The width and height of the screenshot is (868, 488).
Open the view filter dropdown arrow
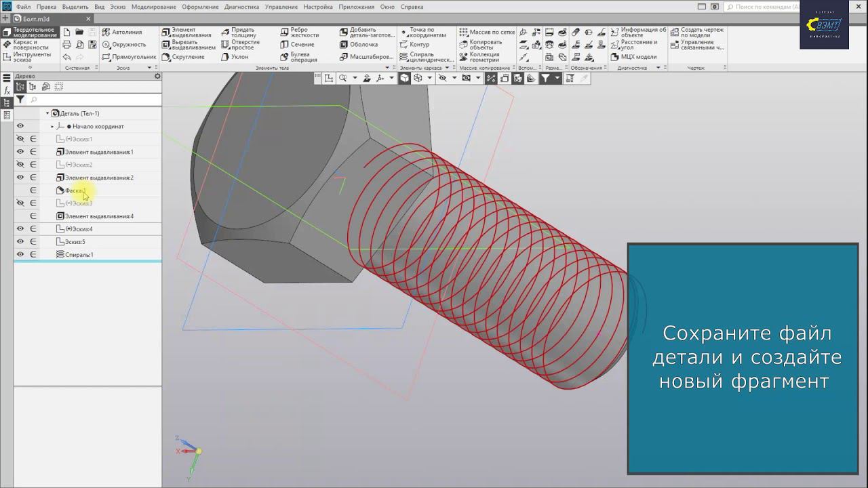tap(557, 79)
